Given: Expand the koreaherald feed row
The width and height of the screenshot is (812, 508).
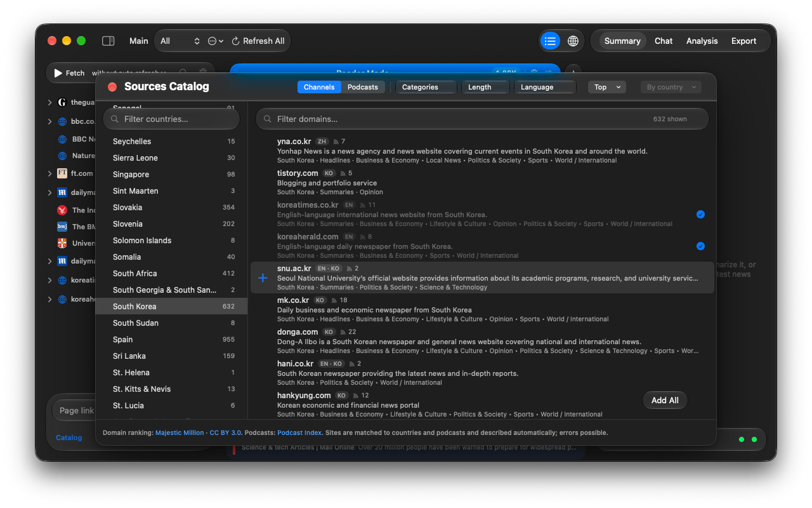Looking at the screenshot, I should tap(50, 299).
